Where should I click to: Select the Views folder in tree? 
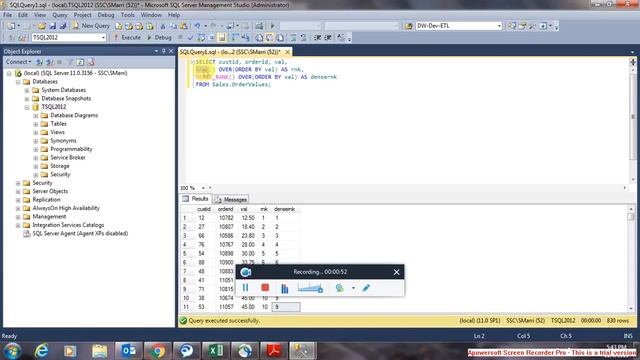57,132
